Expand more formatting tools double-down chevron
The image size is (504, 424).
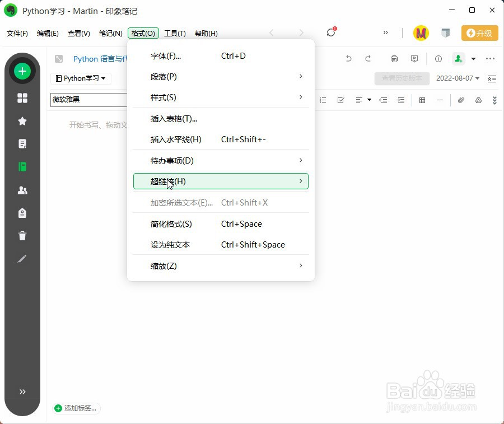click(494, 100)
